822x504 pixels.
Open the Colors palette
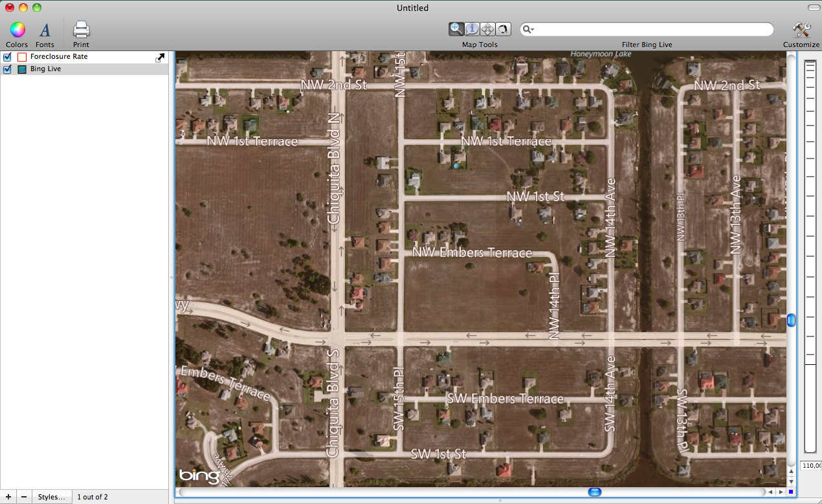point(17,30)
